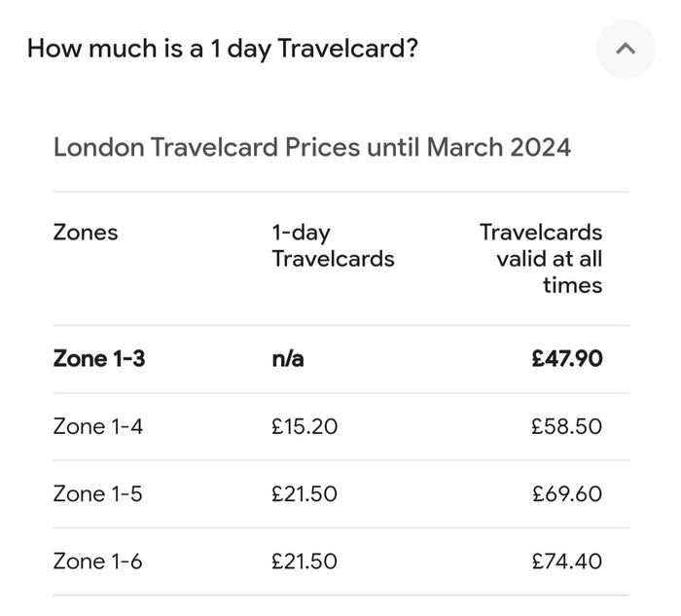The height and width of the screenshot is (616, 681).
Task: Click the 'London Travelcard Prices' table title
Action: [311, 147]
